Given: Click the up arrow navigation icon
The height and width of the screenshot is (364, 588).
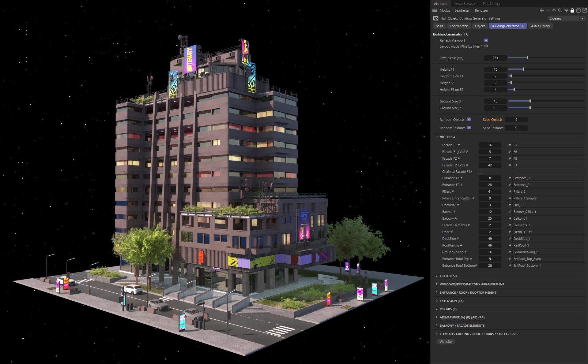Looking at the screenshot, I should [554, 10].
